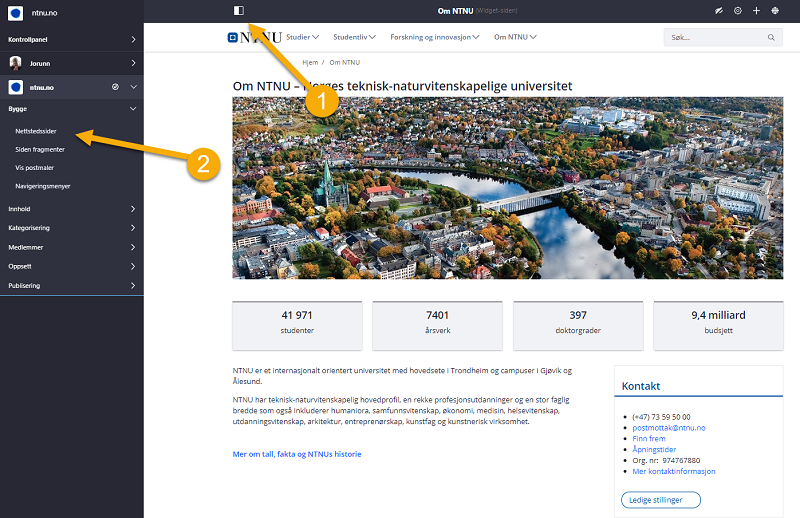Click postmottak@ntnu.no email link
This screenshot has width=800, height=518.
coord(669,428)
